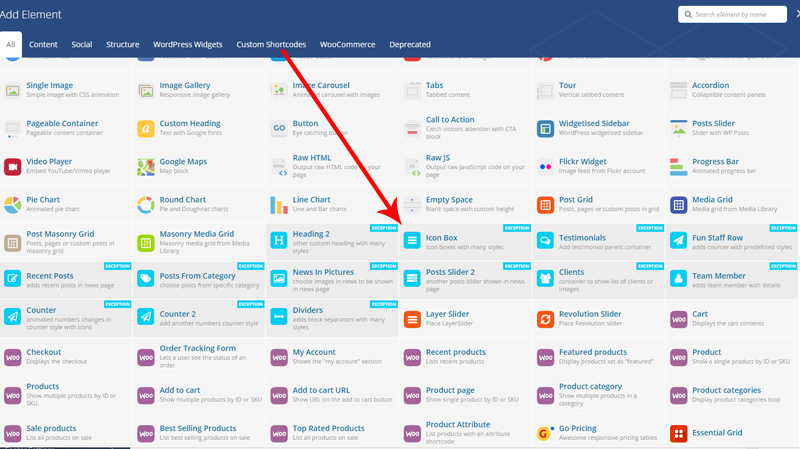Select the Line Chart icon
The width and height of the screenshot is (800, 449).
pyautogui.click(x=279, y=205)
